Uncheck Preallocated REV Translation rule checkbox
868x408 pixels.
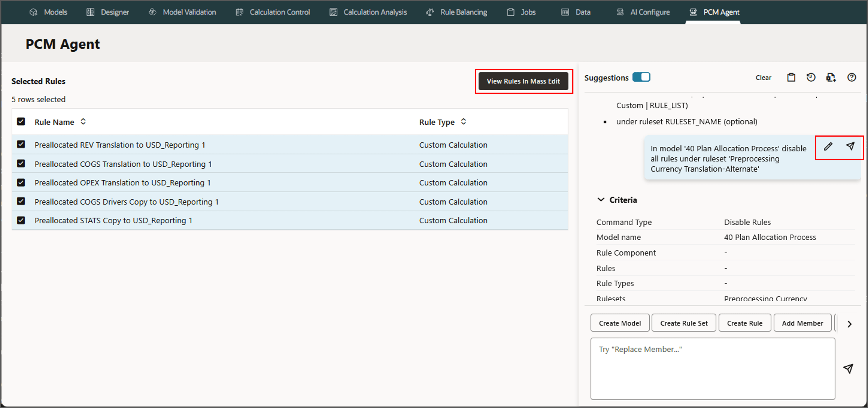click(21, 145)
